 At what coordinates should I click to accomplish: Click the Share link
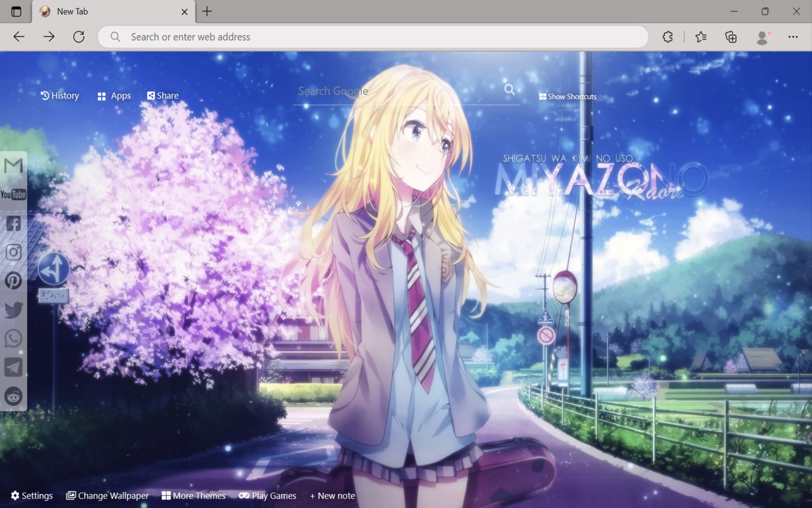click(x=163, y=96)
